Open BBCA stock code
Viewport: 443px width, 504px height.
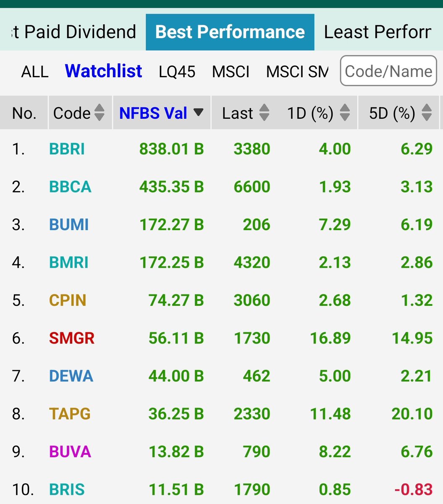[70, 187]
